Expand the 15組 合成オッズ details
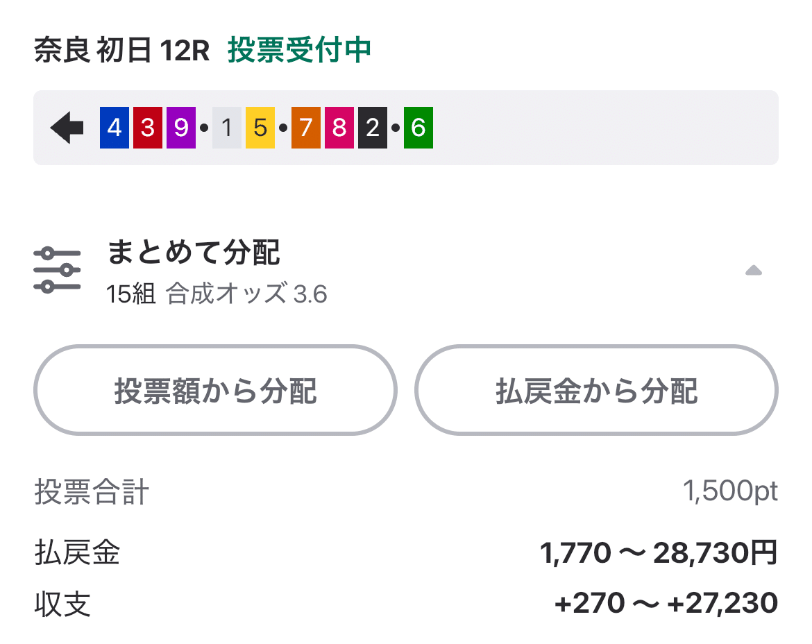Viewport: 812px width, 644px height. tap(217, 293)
